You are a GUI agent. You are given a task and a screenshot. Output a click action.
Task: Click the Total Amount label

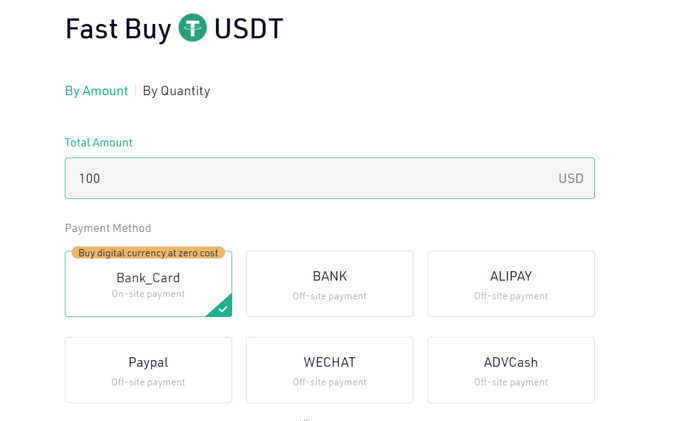point(99,142)
